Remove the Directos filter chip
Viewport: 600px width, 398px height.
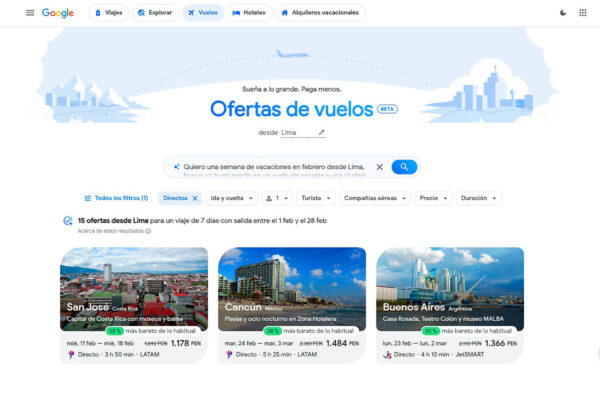[x=195, y=198]
